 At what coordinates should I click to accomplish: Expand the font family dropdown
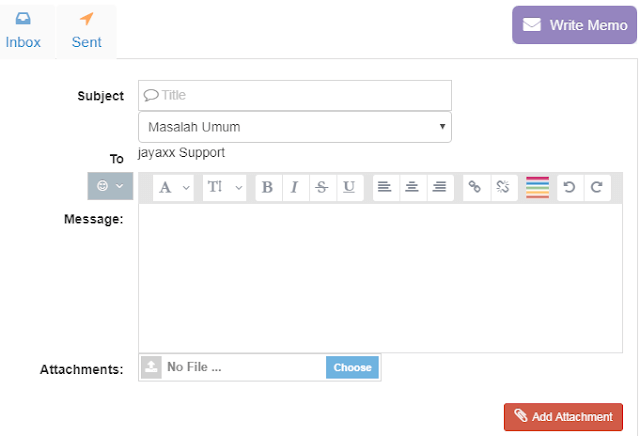pos(173,188)
